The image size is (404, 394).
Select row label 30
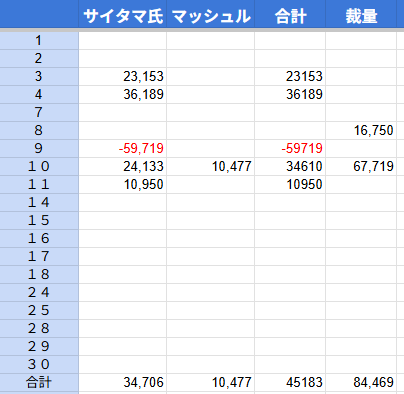tap(39, 365)
